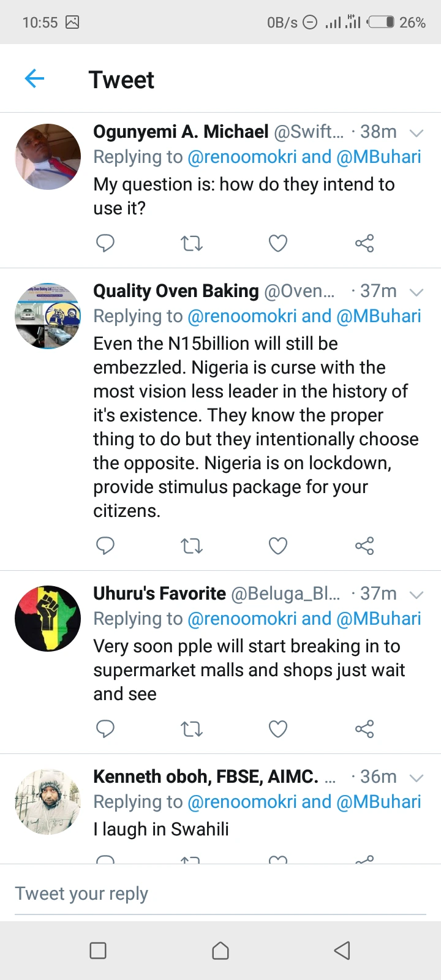Reply to Quality Oven Baking's tweet
441x980 pixels.
click(x=105, y=545)
